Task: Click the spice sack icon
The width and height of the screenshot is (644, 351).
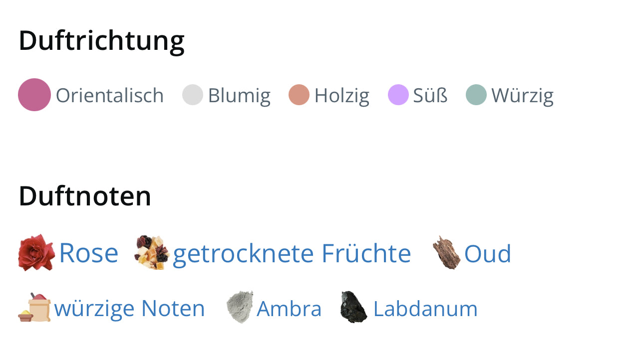Action: (34, 308)
